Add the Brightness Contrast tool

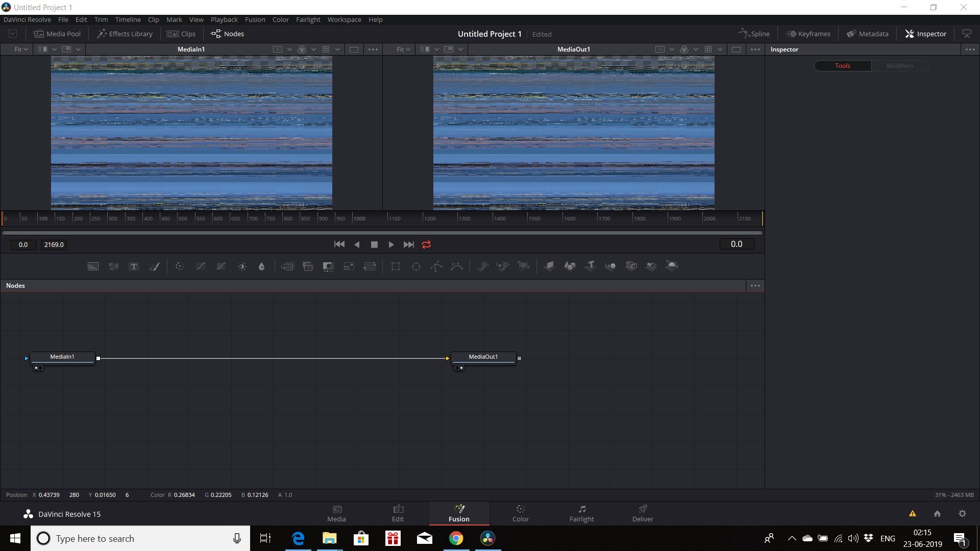coord(242,266)
